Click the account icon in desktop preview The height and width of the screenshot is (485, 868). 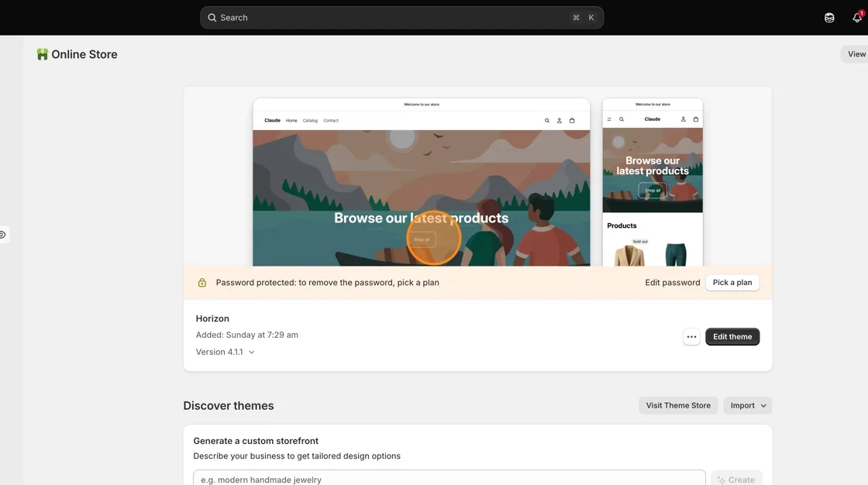coord(559,120)
